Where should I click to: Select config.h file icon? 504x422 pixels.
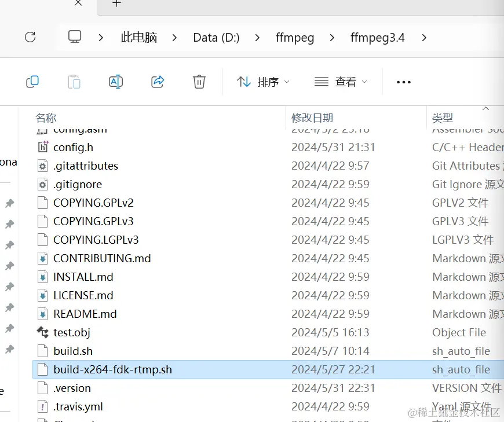pos(43,147)
